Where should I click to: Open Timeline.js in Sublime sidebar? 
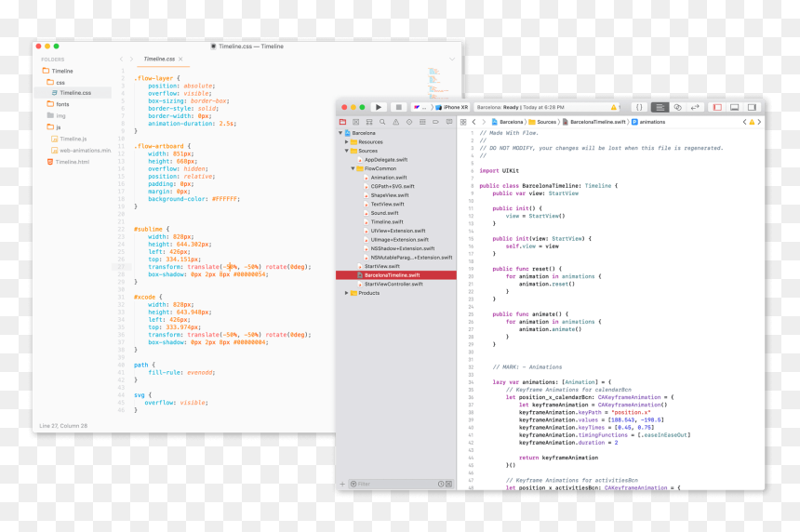coord(69,139)
